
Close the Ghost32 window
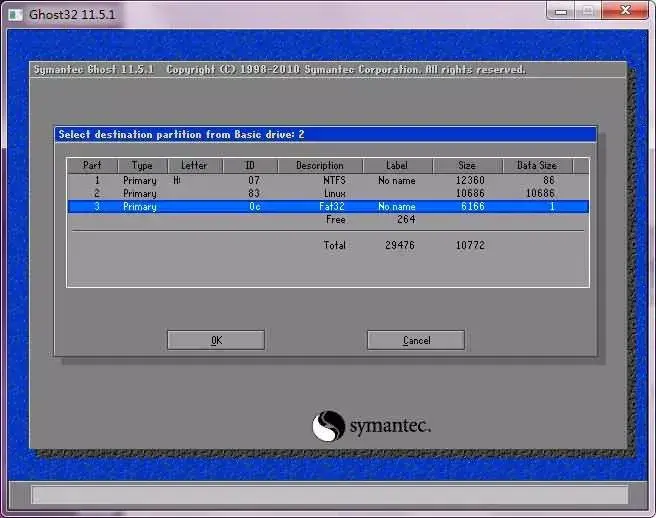[x=625, y=10]
